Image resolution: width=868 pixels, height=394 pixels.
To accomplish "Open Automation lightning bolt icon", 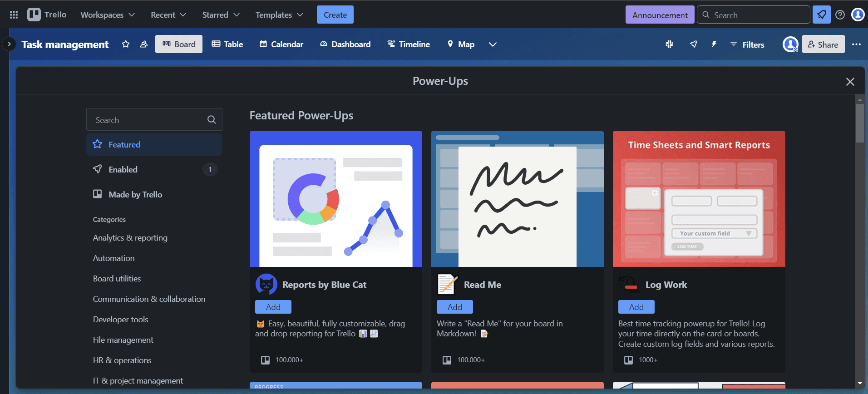I will [714, 44].
